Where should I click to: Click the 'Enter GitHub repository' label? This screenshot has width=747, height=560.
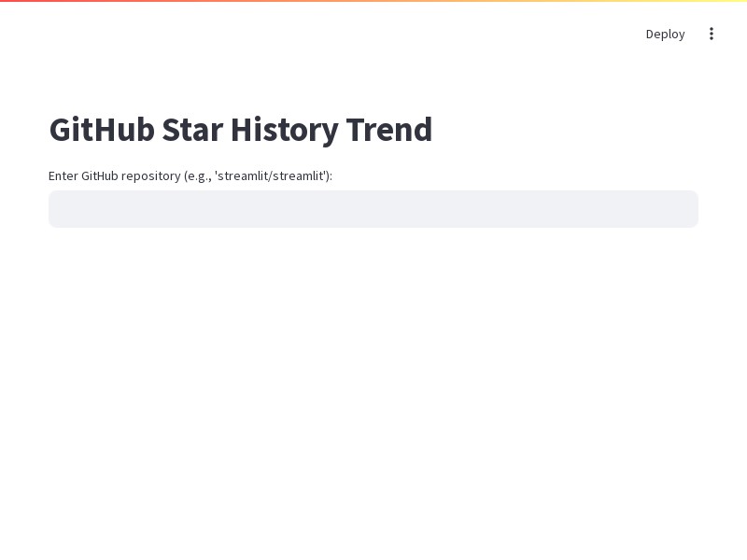click(190, 175)
